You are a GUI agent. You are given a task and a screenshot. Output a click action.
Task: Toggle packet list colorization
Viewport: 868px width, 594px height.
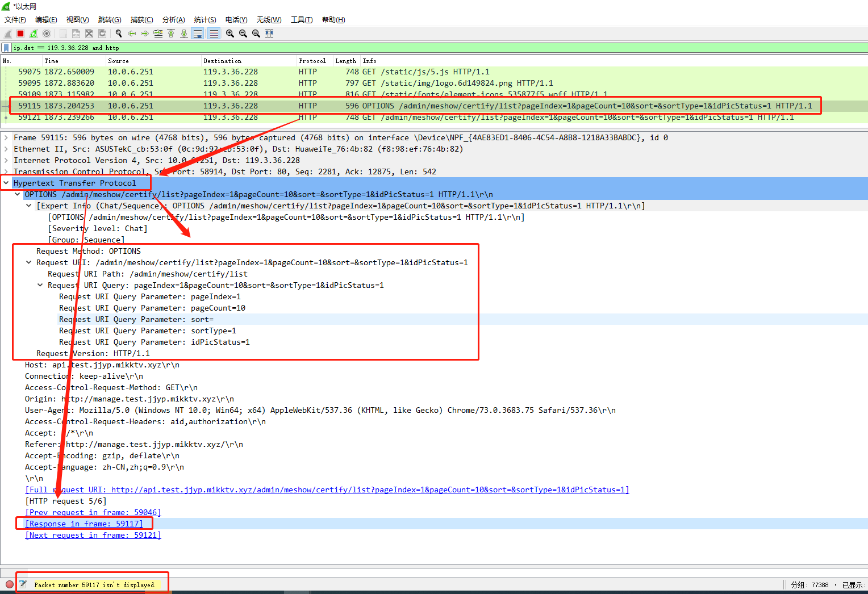pos(214,34)
